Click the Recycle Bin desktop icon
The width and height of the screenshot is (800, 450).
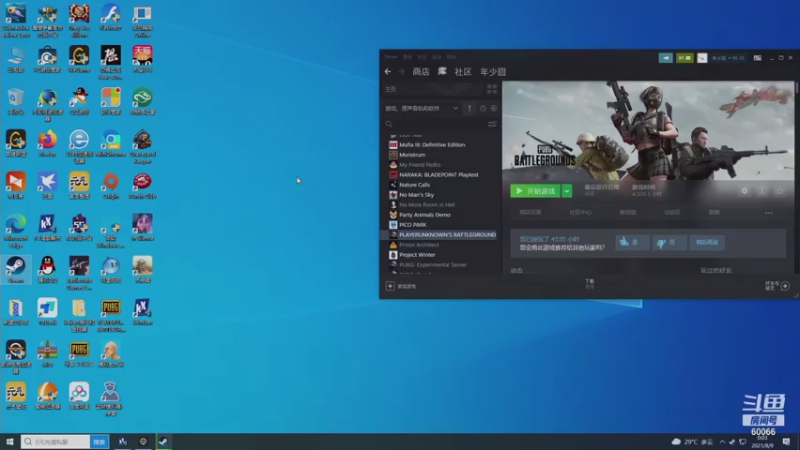coord(16,102)
